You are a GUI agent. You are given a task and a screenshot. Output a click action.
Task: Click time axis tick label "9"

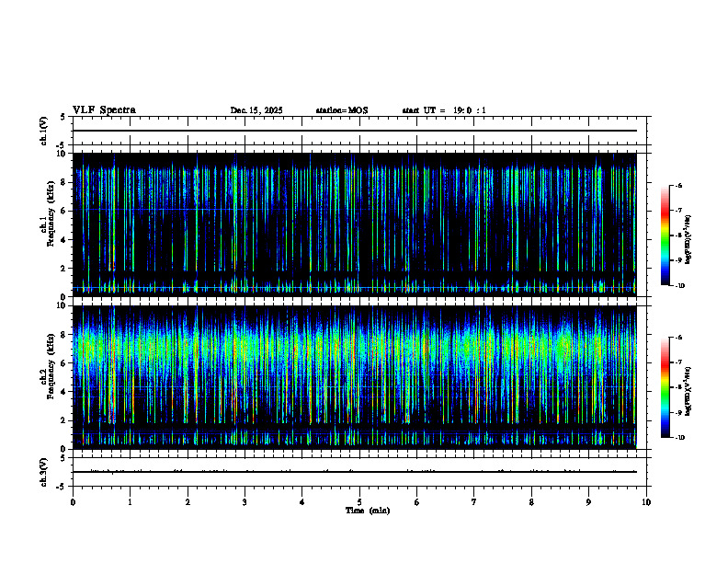click(x=588, y=502)
